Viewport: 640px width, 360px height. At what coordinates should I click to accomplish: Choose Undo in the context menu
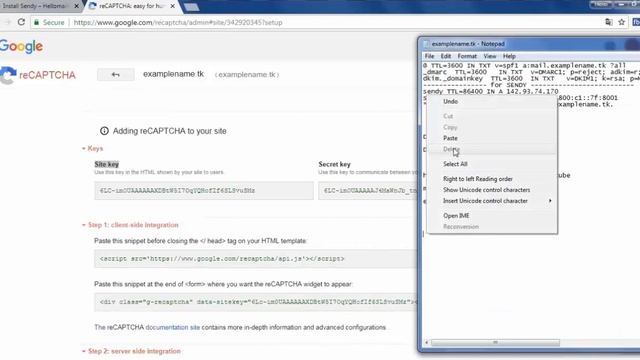(492, 101)
